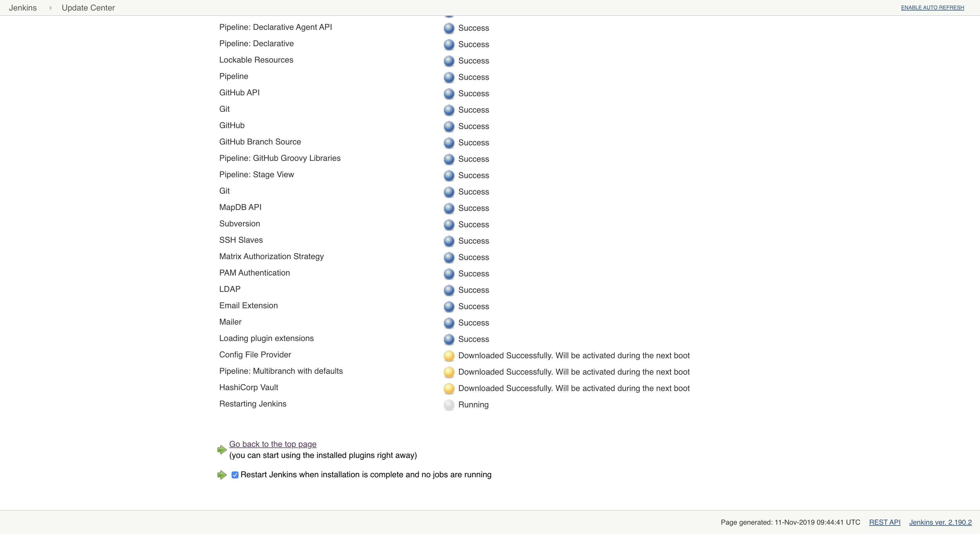Click the blue status ball for Pipeline: Stage View

click(x=449, y=175)
